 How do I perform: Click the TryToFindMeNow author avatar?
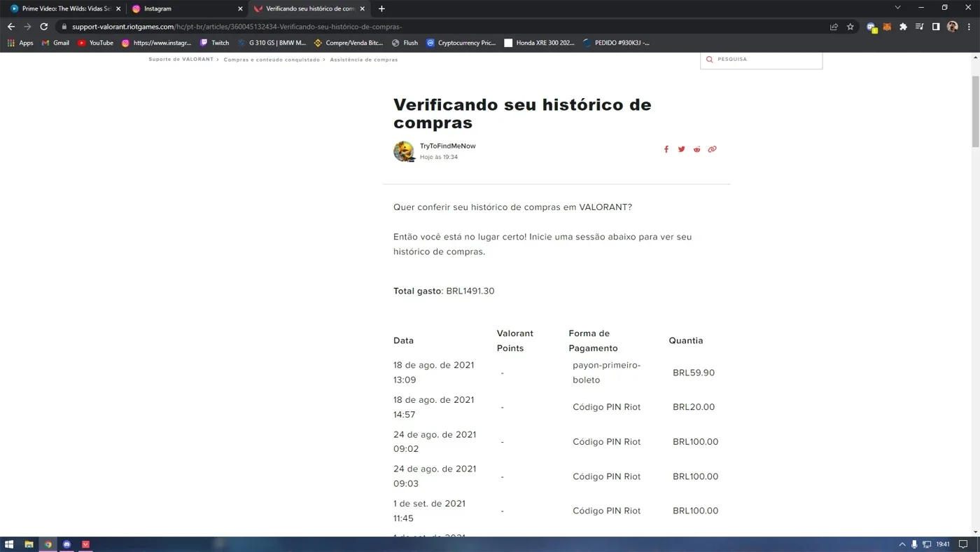pos(404,151)
